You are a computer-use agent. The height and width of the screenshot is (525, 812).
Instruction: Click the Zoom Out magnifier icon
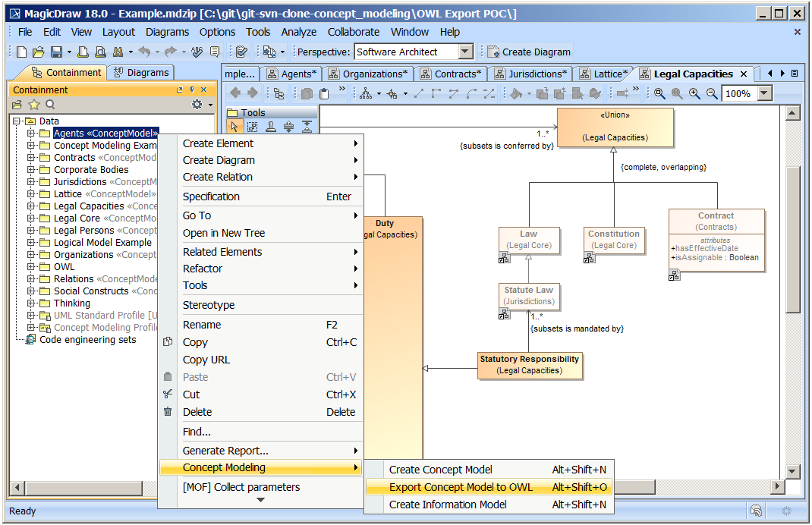tap(712, 93)
